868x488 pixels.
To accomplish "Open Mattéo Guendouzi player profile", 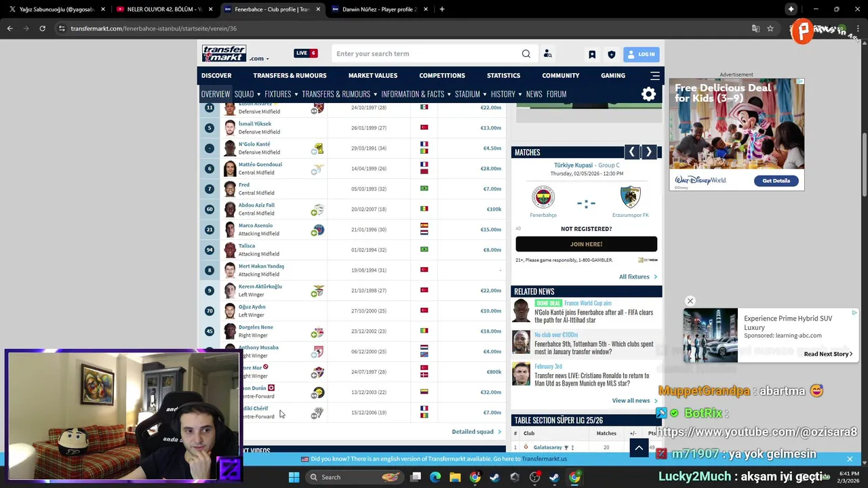I will coord(260,165).
